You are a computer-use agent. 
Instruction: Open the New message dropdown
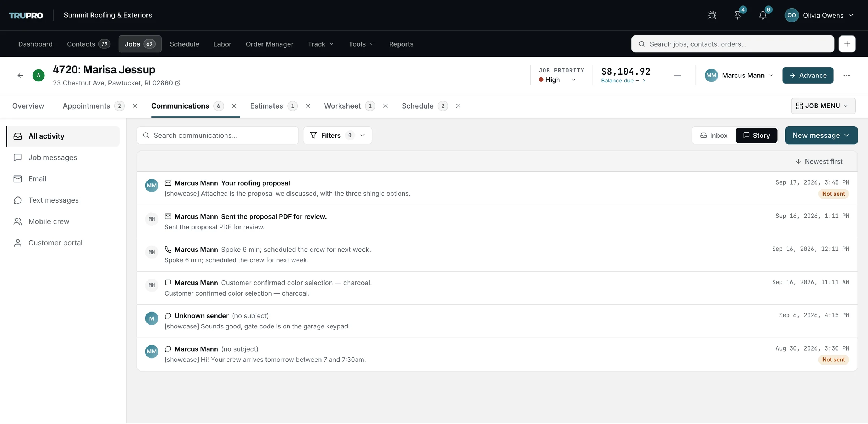click(821, 135)
